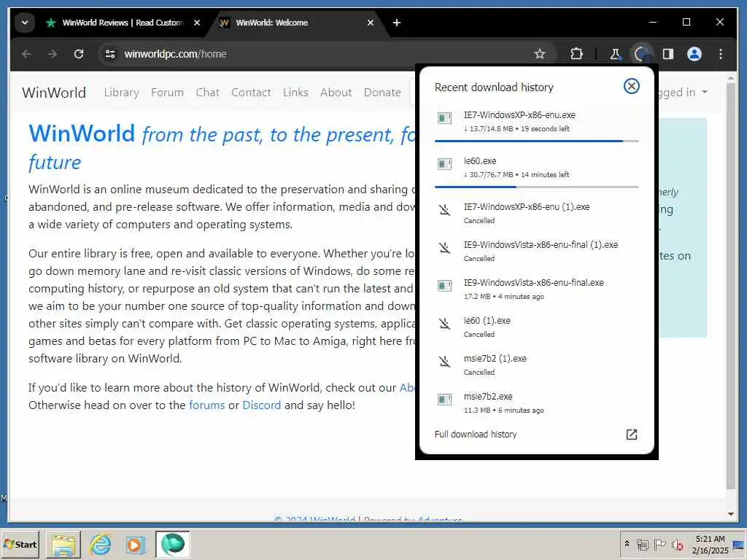The image size is (747, 560).
Task: Reload the current page
Action: pyautogui.click(x=79, y=54)
